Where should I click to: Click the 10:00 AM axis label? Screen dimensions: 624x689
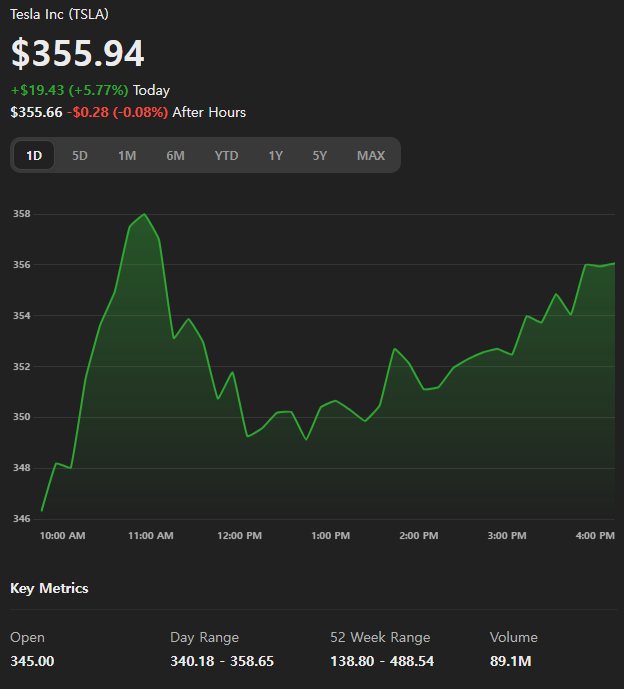62,536
